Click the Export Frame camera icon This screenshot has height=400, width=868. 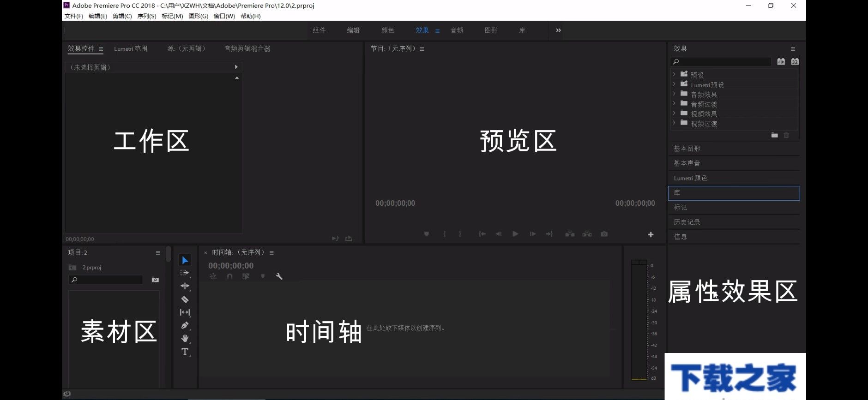pyautogui.click(x=604, y=234)
